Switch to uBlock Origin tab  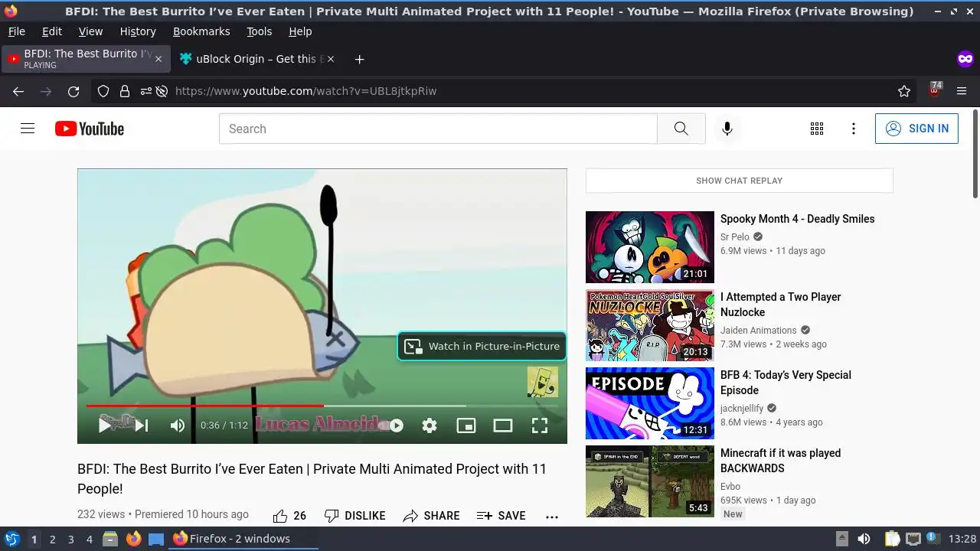pos(258,59)
